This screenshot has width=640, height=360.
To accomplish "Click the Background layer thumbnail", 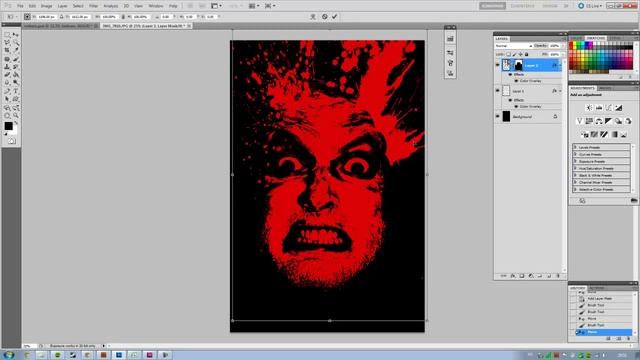I will point(506,117).
